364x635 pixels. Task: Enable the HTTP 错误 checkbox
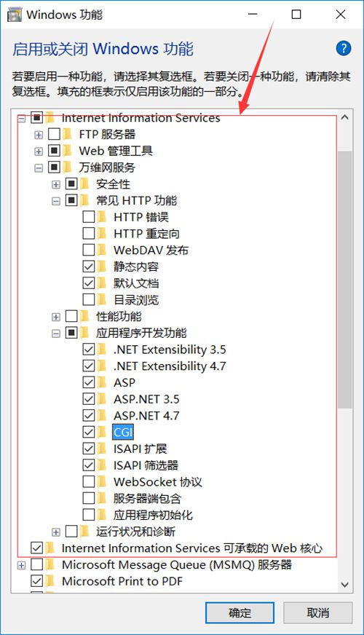pyautogui.click(x=89, y=217)
